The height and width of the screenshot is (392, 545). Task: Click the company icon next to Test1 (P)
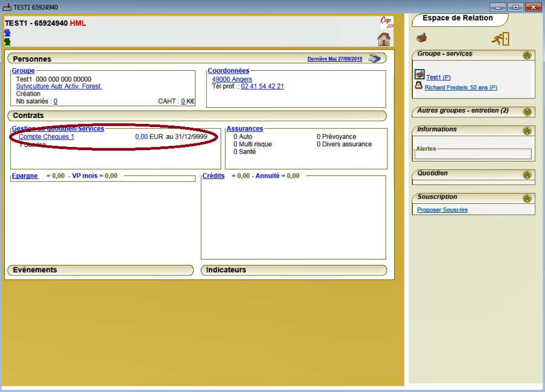click(420, 75)
